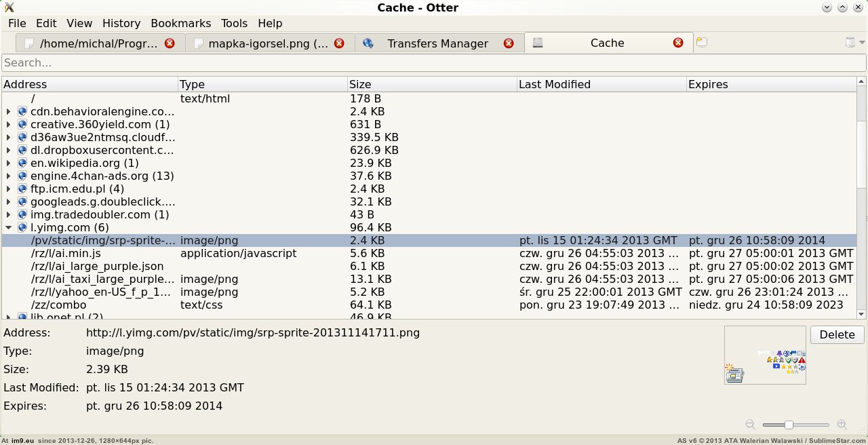Expand the cdn.behavioralengine tree node

(x=8, y=111)
